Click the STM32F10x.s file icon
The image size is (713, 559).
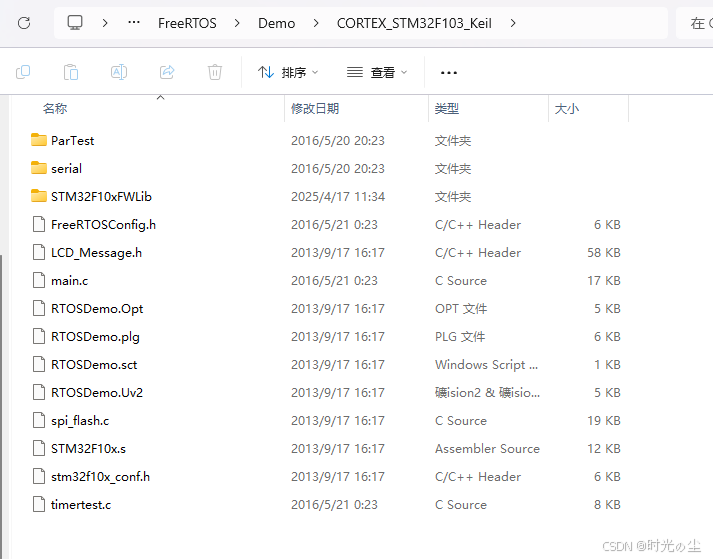(x=39, y=448)
